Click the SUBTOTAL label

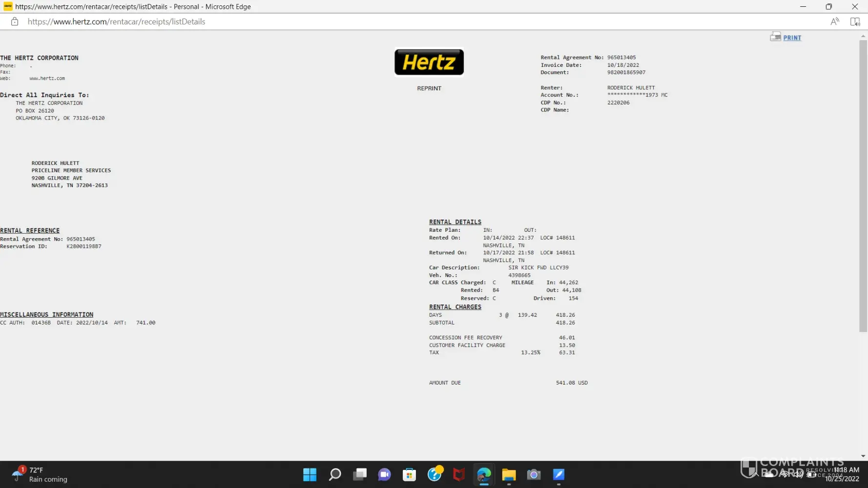pyautogui.click(x=442, y=323)
